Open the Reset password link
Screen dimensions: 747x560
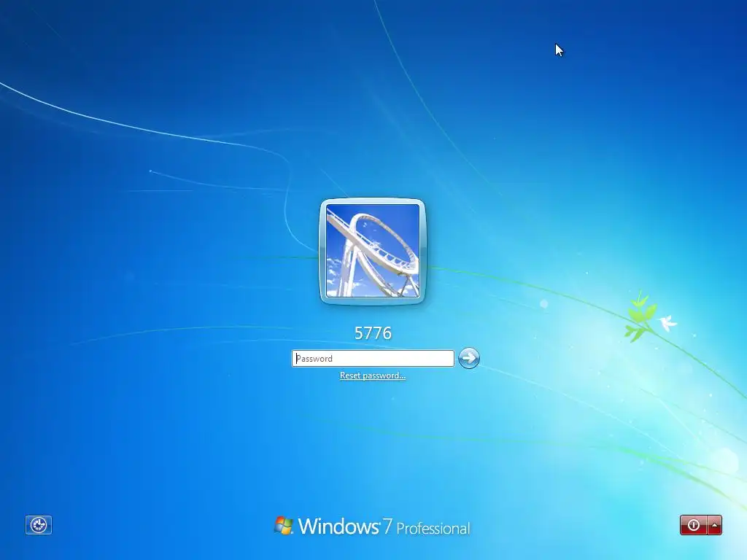click(373, 376)
